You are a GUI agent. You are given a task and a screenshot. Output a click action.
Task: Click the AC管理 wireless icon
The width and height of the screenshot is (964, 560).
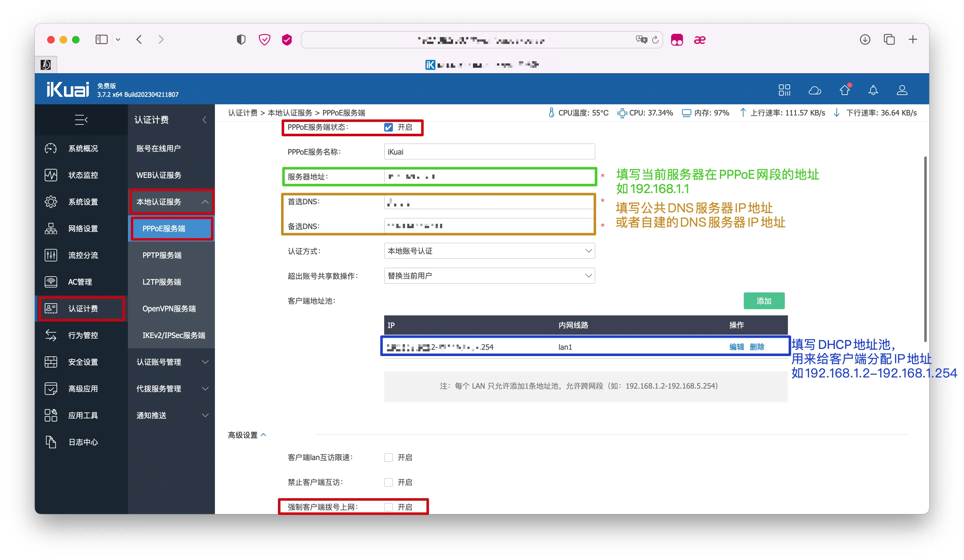point(51,282)
